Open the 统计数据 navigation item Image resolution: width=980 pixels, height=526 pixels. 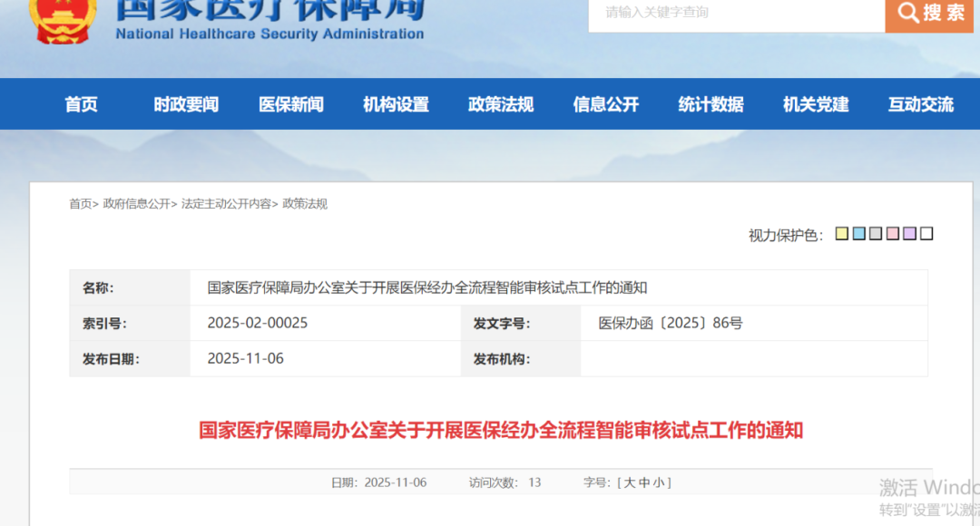click(710, 104)
